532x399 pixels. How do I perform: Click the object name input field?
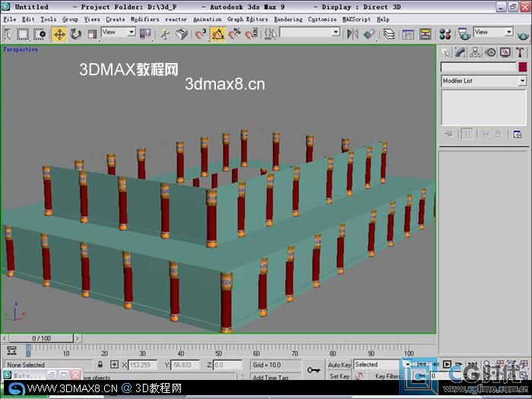pyautogui.click(x=478, y=67)
